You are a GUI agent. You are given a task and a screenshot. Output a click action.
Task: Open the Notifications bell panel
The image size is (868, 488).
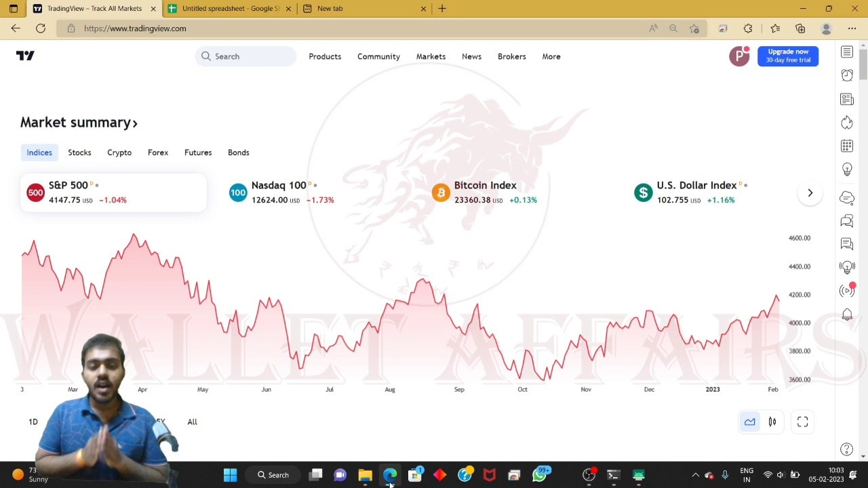(x=847, y=314)
